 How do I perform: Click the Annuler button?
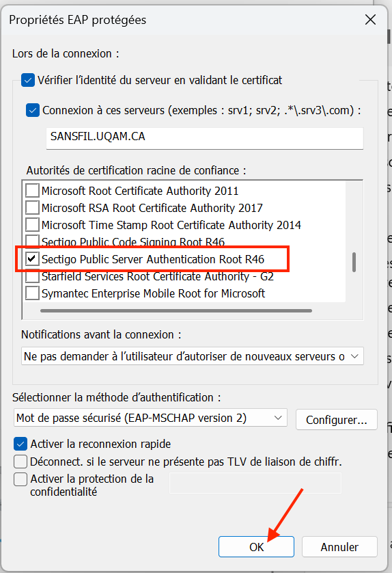[339, 547]
